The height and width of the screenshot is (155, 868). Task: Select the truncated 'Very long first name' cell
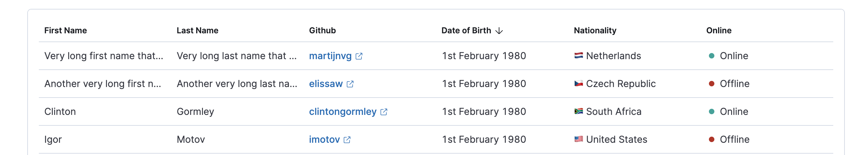(x=104, y=56)
